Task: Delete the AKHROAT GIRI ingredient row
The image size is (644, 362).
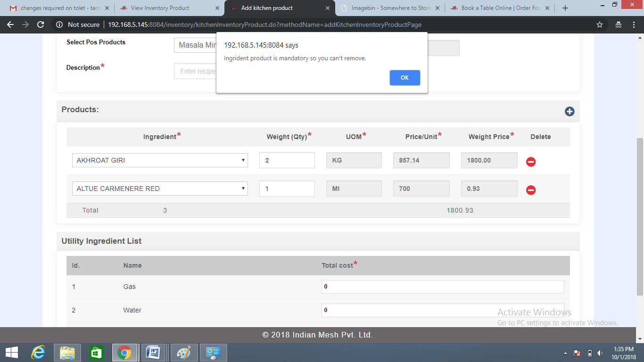Action: [x=531, y=162]
